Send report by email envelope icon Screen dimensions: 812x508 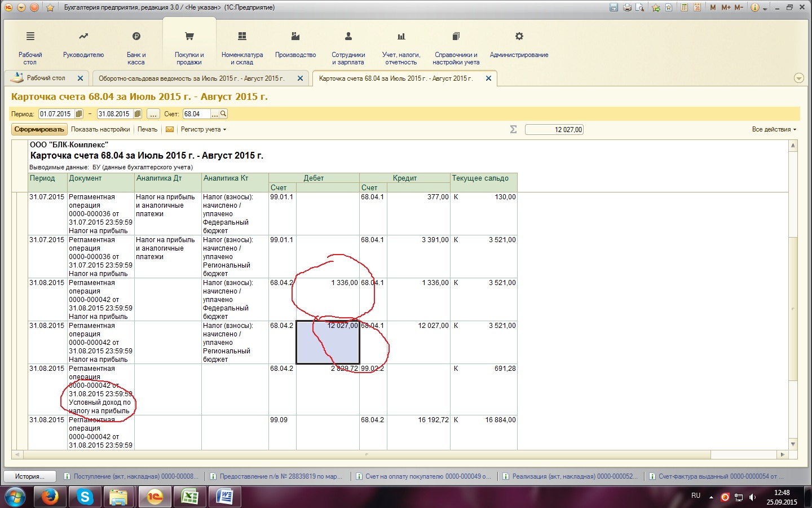coord(169,129)
